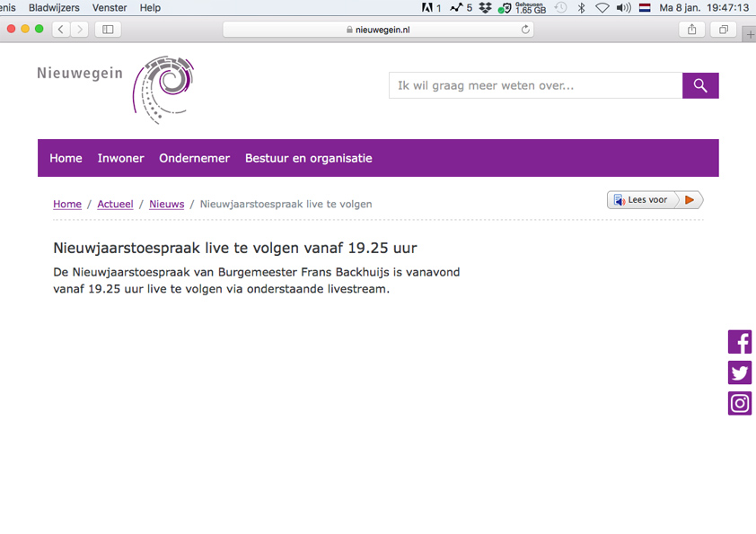Play the Lees voor read-aloud arrow

(x=689, y=200)
